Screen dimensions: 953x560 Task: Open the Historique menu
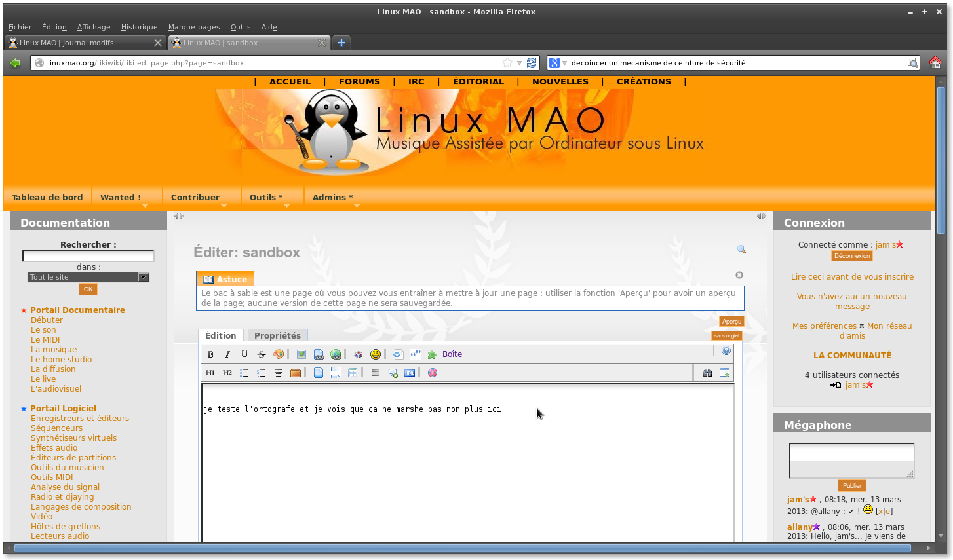[x=139, y=27]
